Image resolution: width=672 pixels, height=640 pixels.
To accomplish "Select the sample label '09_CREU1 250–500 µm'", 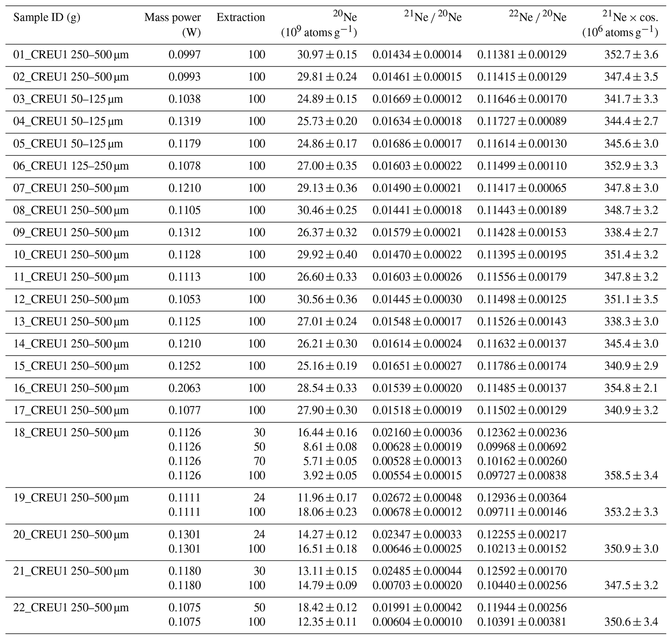I will pos(71,232).
